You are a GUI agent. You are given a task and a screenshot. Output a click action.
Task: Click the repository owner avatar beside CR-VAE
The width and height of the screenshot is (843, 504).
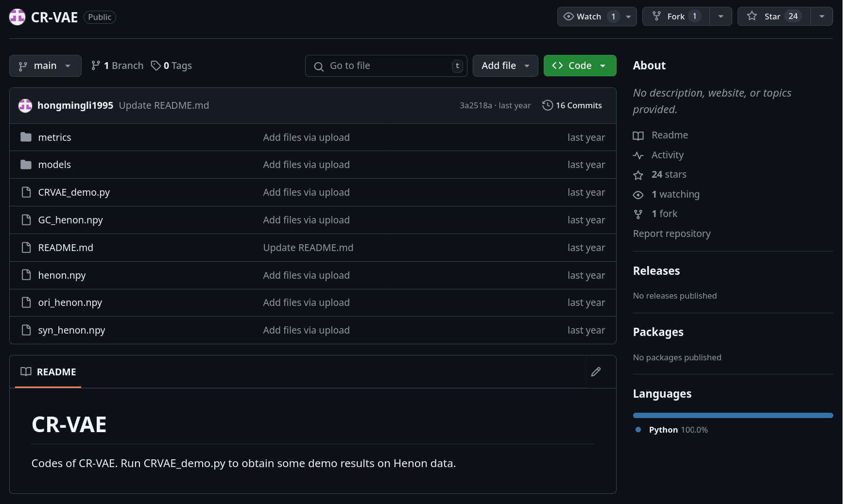17,17
